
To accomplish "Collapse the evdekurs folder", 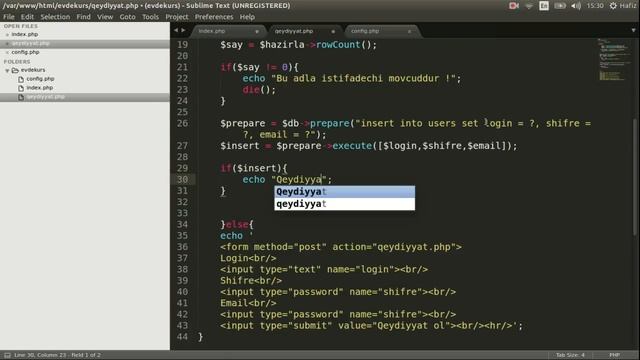I will click(x=7, y=70).
